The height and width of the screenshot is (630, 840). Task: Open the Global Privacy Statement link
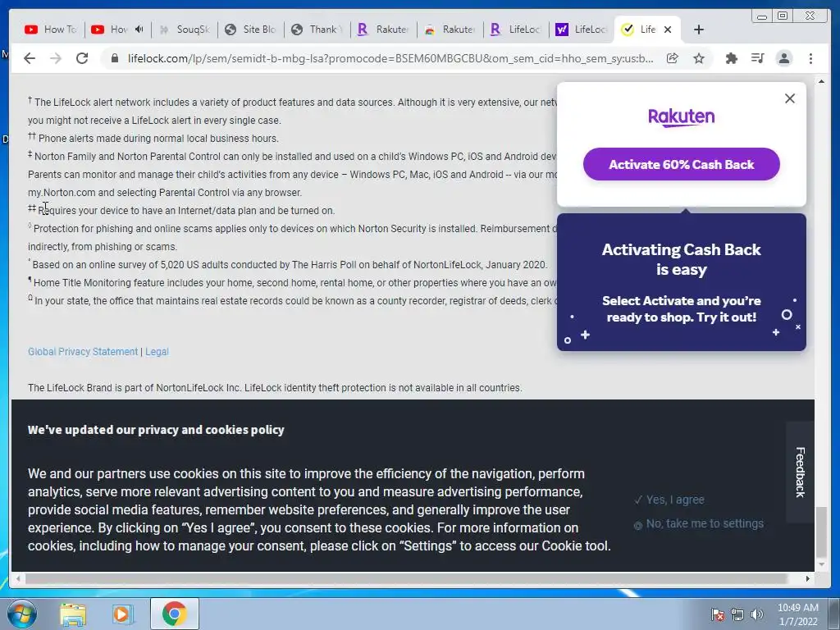tap(83, 352)
